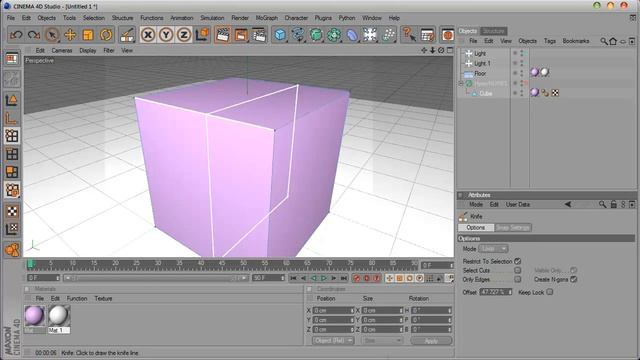This screenshot has width=640, height=360.
Task: Click the timeline frame scrubber bar
Action: (222, 264)
